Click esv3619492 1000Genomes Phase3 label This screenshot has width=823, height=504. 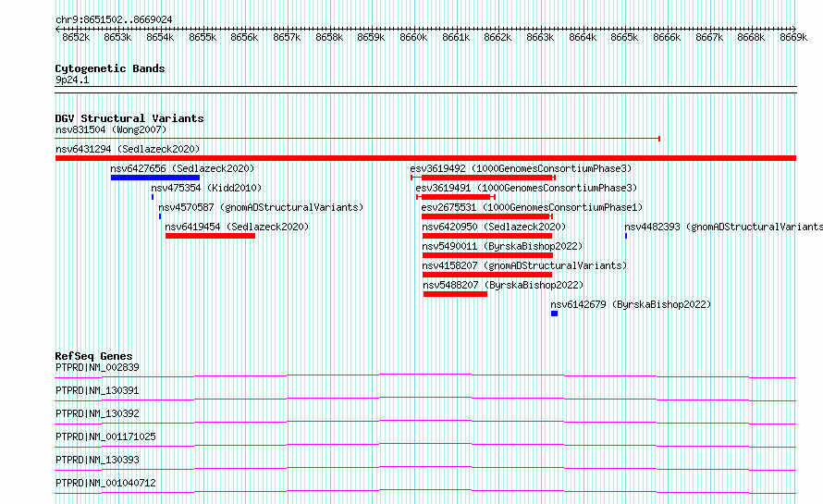tap(521, 168)
